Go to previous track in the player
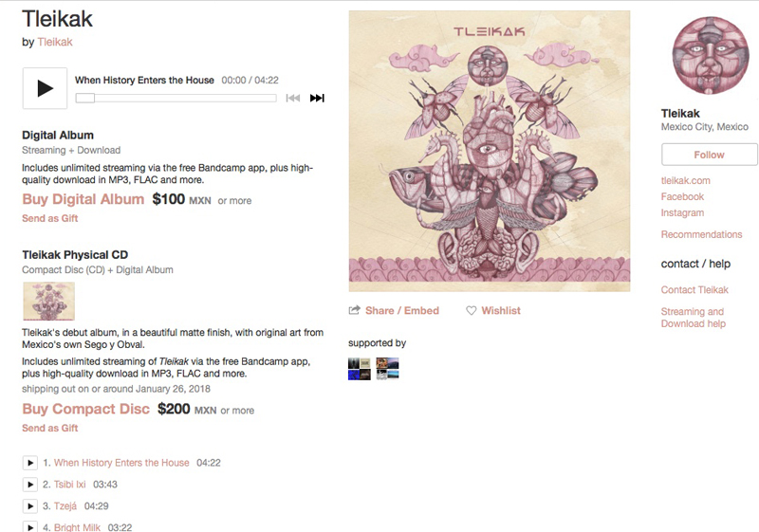The image size is (759, 532). 293,99
